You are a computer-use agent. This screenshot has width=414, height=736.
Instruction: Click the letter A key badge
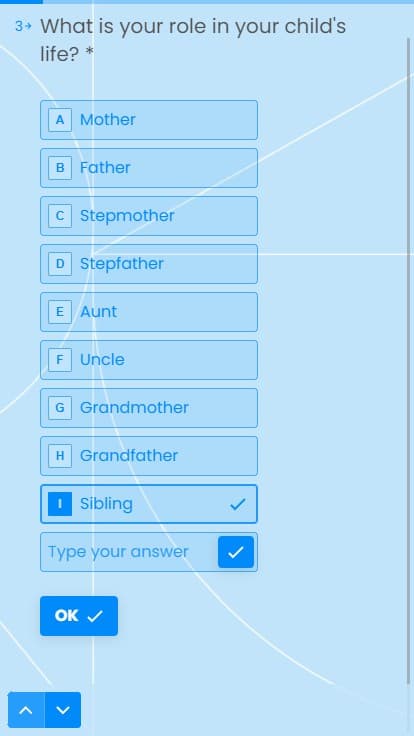pos(60,120)
